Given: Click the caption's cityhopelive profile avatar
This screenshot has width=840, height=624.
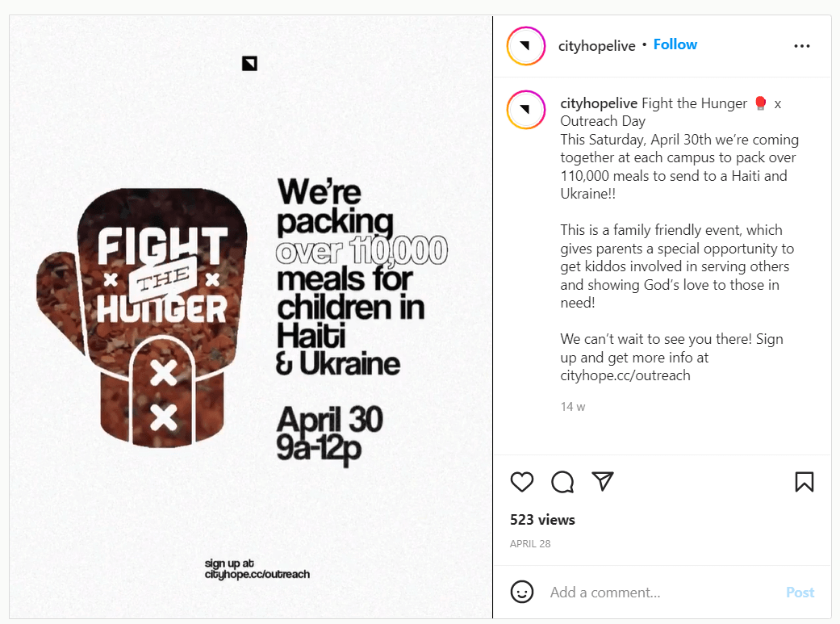Looking at the screenshot, I should click(x=525, y=110).
